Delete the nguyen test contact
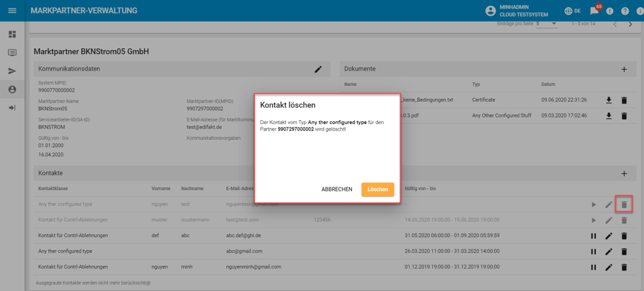 [x=624, y=205]
